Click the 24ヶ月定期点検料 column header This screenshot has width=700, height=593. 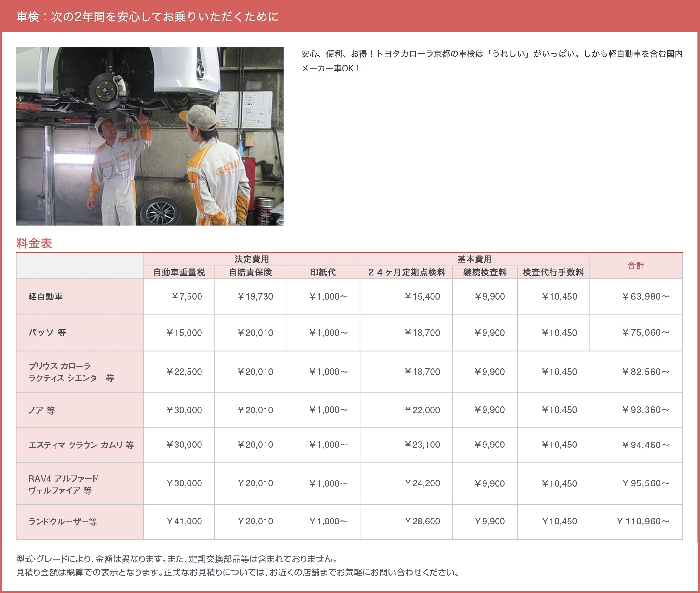click(x=406, y=272)
